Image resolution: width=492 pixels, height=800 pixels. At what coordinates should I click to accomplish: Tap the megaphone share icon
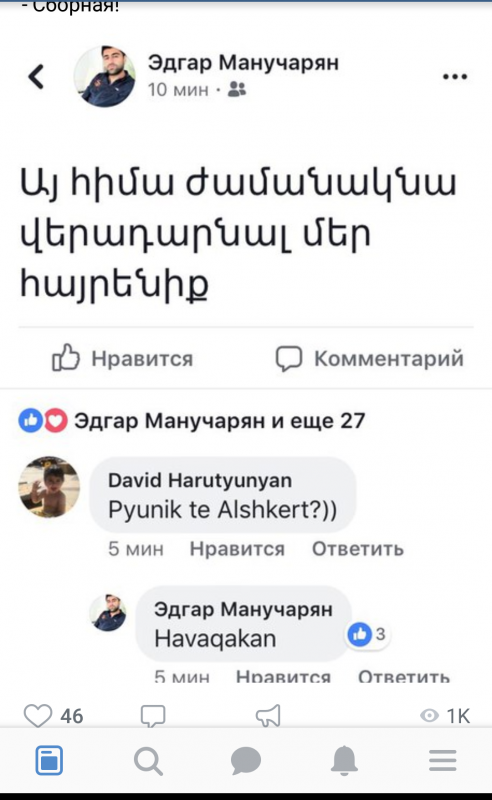pos(268,715)
